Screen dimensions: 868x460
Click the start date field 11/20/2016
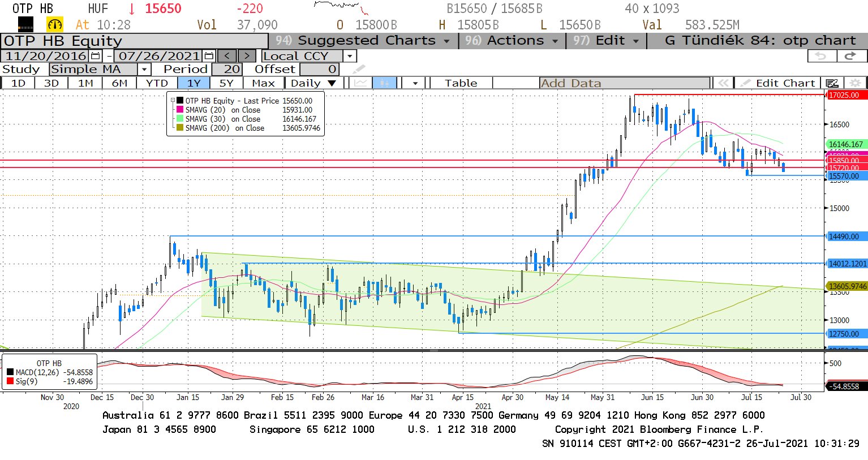(45, 56)
